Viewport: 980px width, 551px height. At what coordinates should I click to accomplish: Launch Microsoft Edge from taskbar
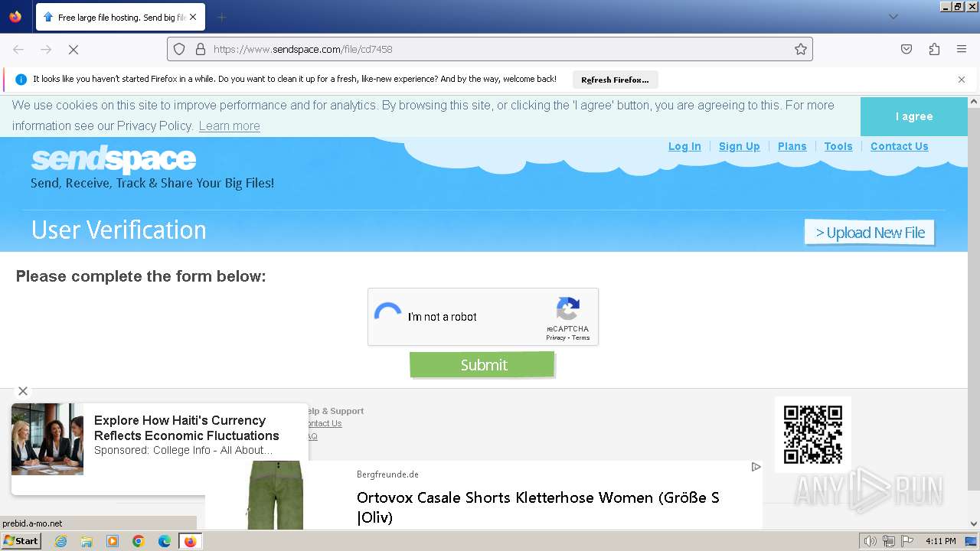[x=164, y=541]
